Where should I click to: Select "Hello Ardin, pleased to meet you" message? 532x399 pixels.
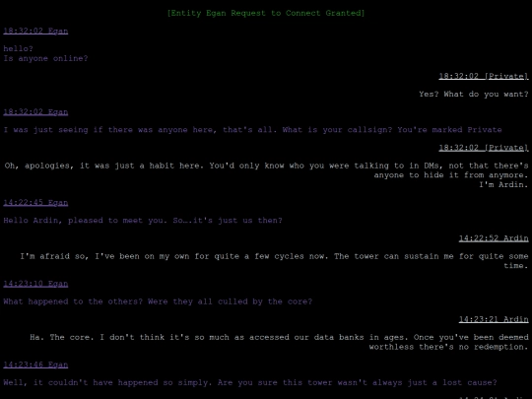143,221
